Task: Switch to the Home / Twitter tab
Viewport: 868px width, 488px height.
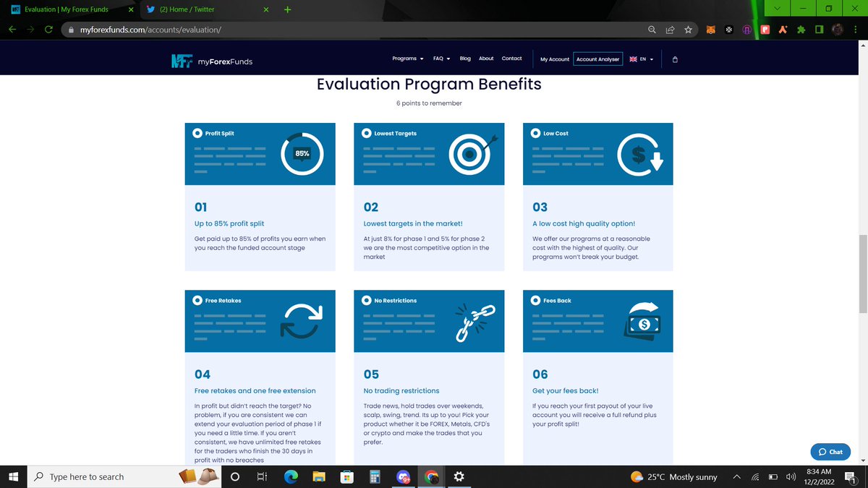Action: coord(206,9)
